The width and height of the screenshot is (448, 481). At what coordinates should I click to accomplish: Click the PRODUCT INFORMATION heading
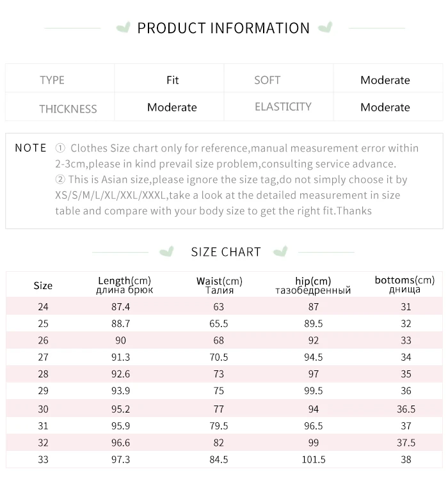[223, 28]
